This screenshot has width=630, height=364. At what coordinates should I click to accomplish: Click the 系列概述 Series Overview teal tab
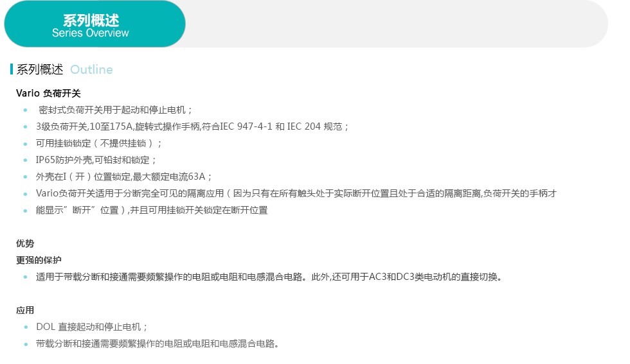[x=95, y=24]
